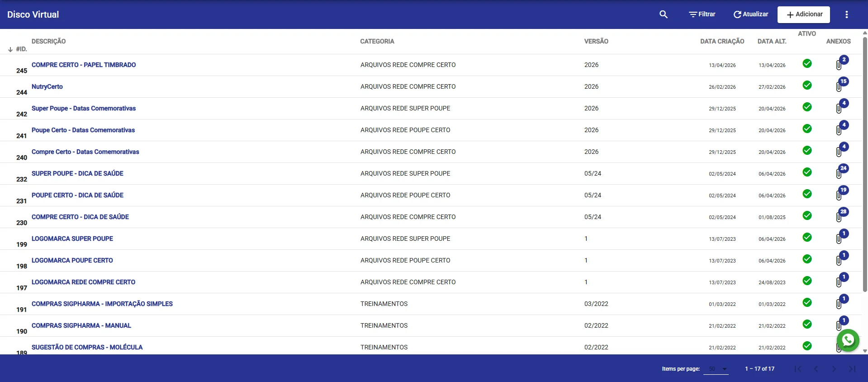Open attachments for NutryCerto row
Viewport: 868px width, 382px height.
[842, 85]
